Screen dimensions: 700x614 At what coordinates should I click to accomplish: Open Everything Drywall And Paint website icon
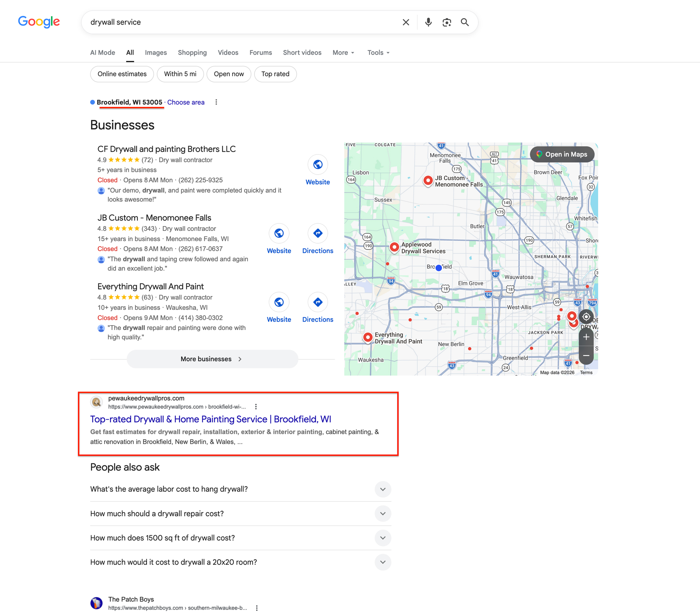pyautogui.click(x=279, y=302)
